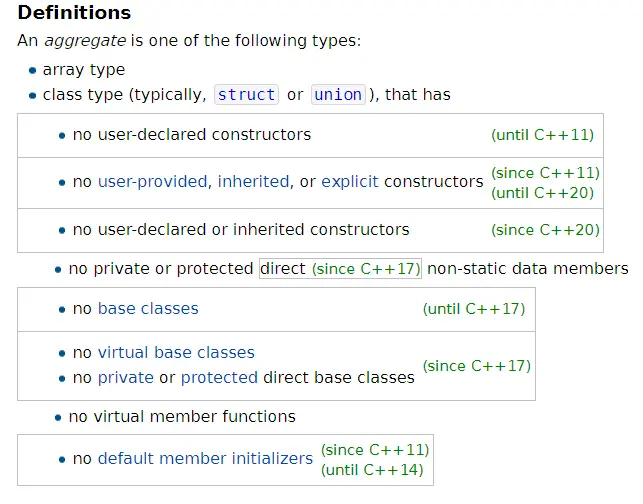Open the virtual base classes link

coord(176,352)
